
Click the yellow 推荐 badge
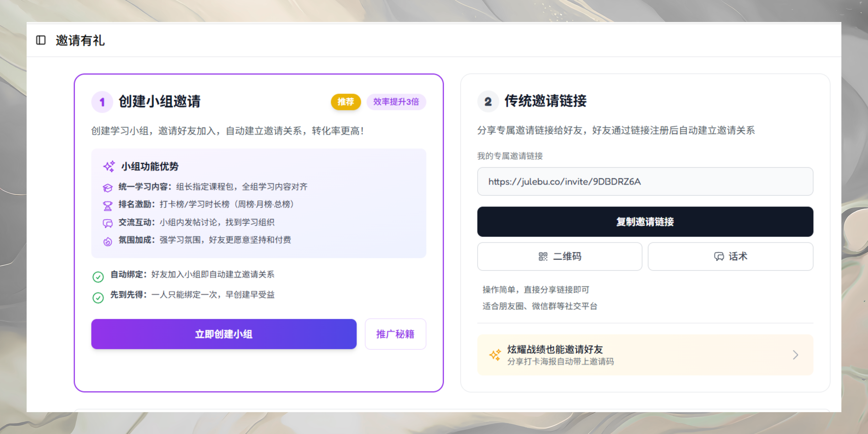pos(345,102)
